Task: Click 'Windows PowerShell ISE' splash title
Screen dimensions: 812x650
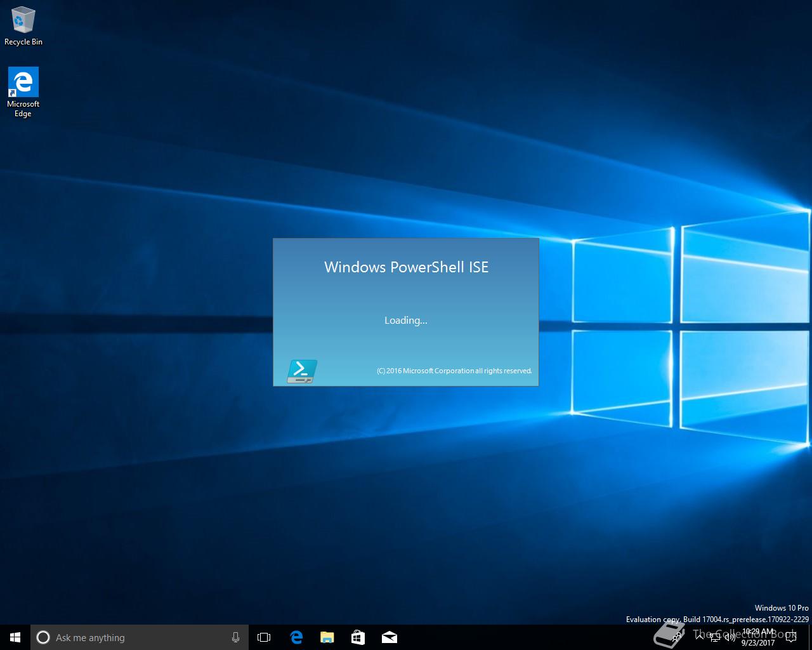Action: [406, 267]
